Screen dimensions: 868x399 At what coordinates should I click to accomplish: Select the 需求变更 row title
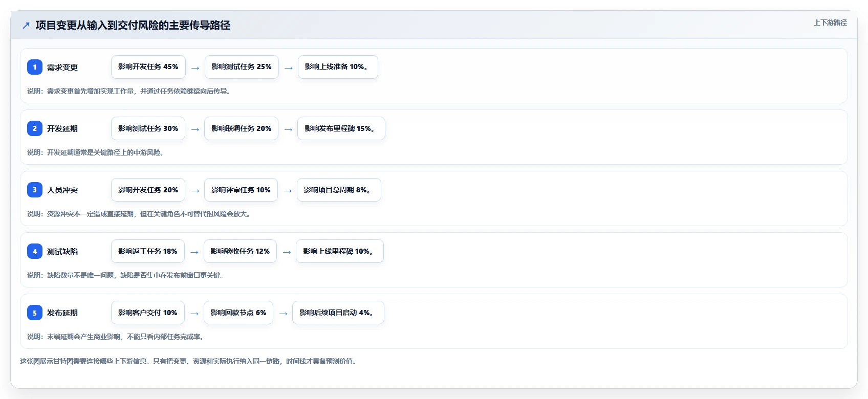click(62, 67)
